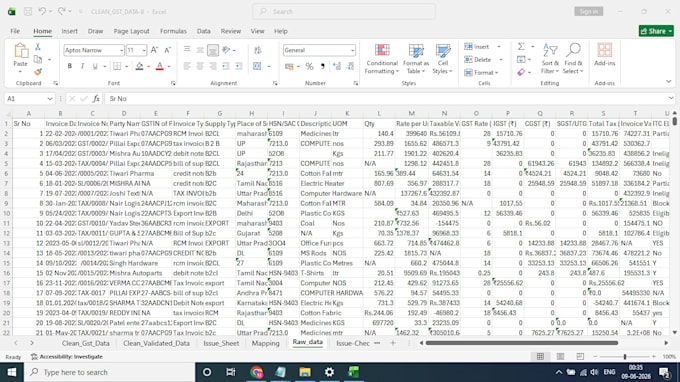This screenshot has height=382, width=680.
Task: Open the font size dropdown
Action: 144,50
